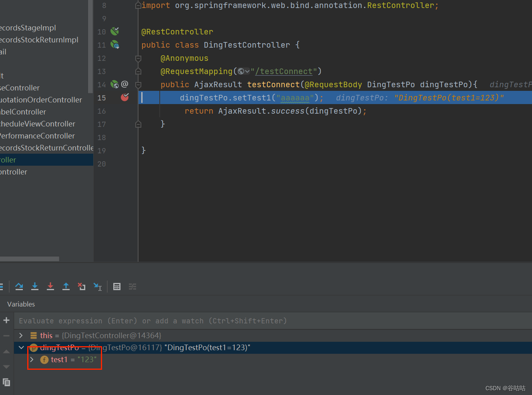Click the testConnect method name

click(273, 84)
